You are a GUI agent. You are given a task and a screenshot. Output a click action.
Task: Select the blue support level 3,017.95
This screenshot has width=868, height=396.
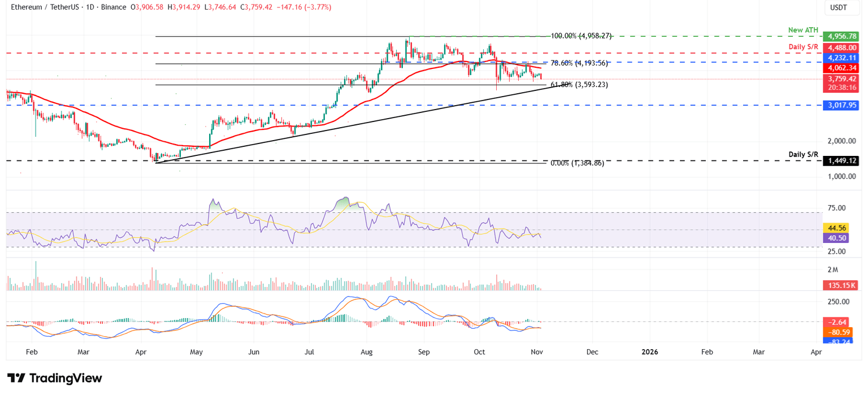tap(841, 105)
